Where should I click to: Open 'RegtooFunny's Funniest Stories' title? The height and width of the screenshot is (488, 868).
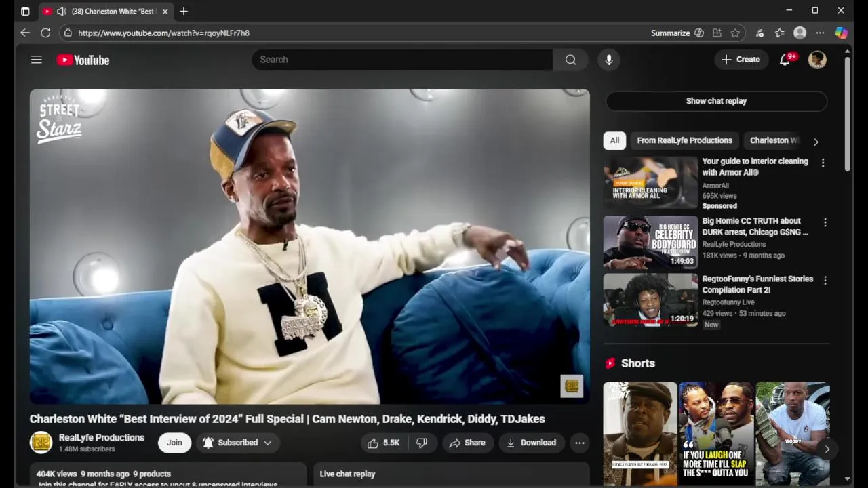(x=757, y=284)
